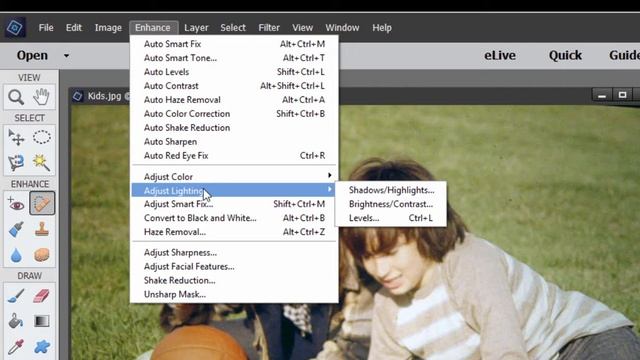Select the Paint Bucket tool
Screen dimensions: 640x360
[x=16, y=321]
